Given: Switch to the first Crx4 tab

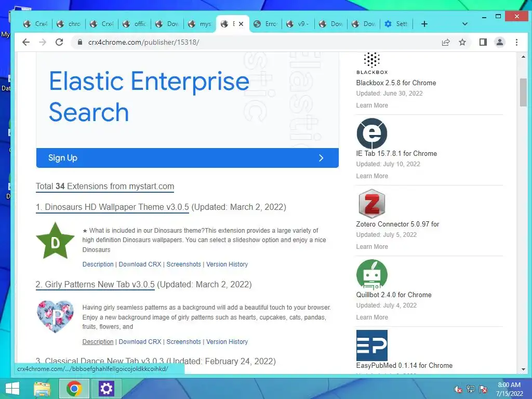Looking at the screenshot, I should 36,24.
